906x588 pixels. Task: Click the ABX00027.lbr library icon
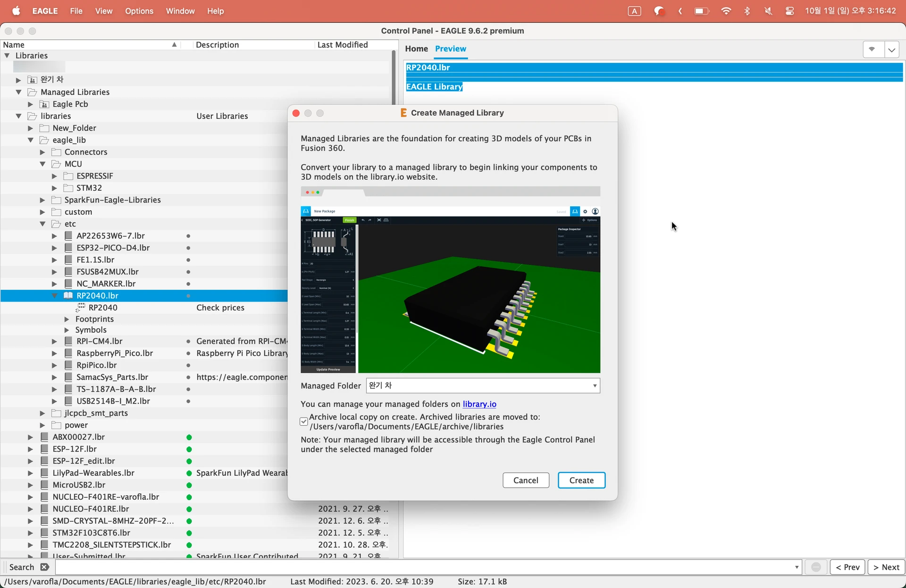click(x=44, y=437)
